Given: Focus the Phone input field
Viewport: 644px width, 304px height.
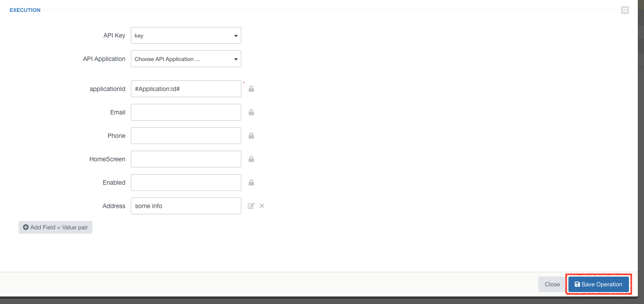Looking at the screenshot, I should 186,136.
